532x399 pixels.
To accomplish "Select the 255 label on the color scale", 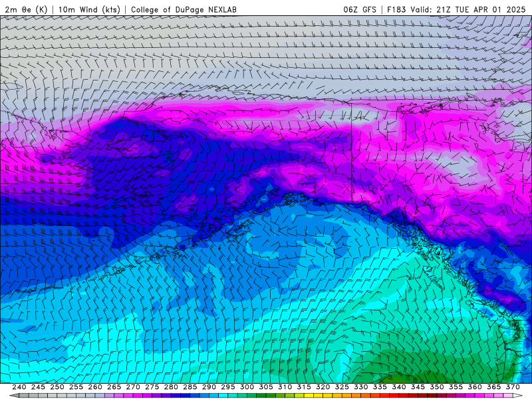I will pyautogui.click(x=76, y=387).
